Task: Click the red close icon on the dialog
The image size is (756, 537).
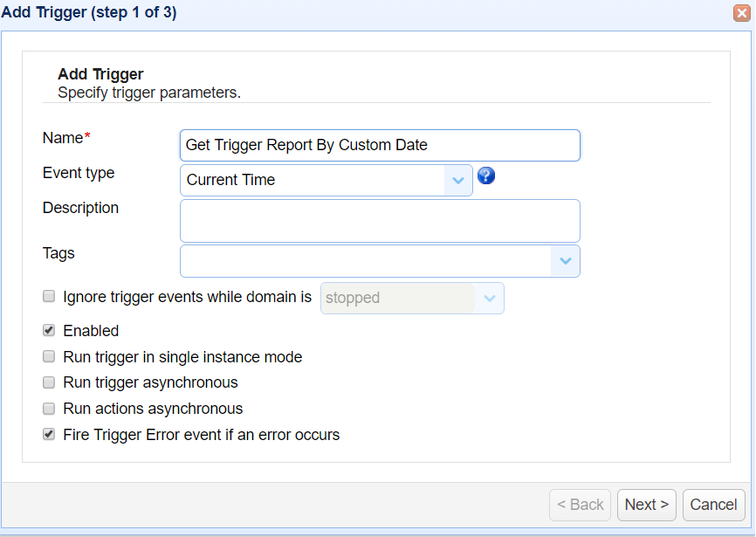Action: [x=744, y=12]
